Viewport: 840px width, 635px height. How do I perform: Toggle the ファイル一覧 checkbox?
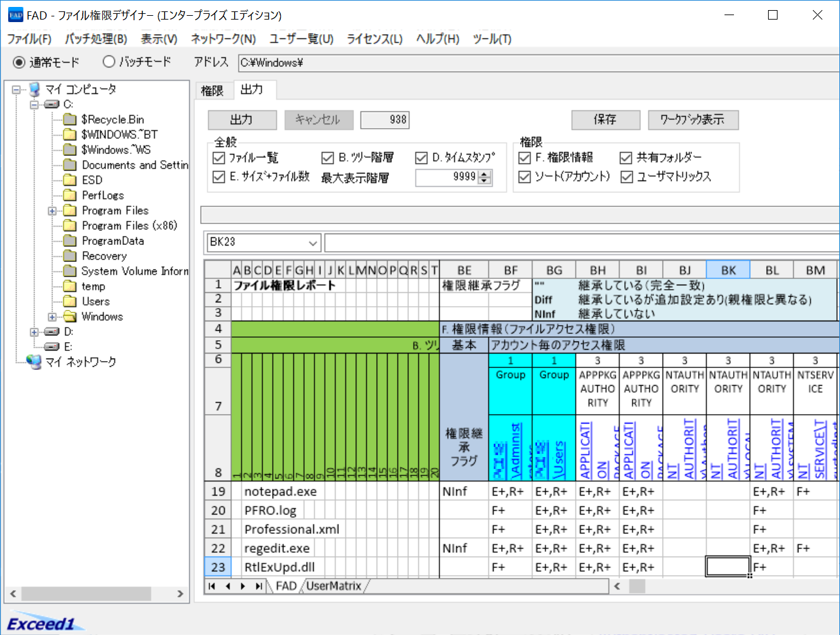(219, 158)
